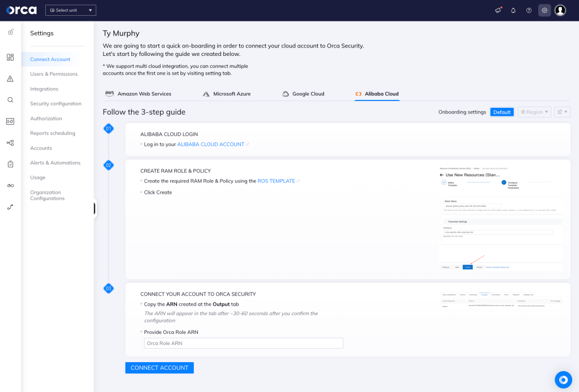Screen dimensions: 579x392
Task: Open the infinity loop sidebar icon
Action: click(x=10, y=185)
